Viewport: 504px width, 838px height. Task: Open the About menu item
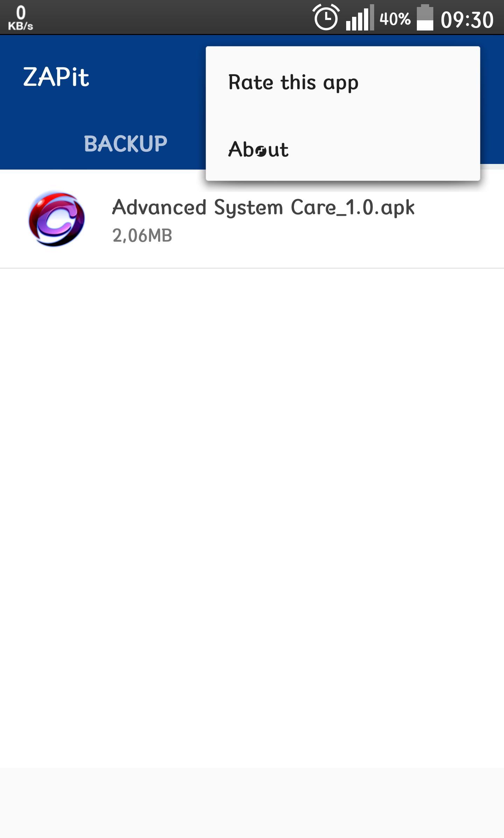(x=343, y=149)
